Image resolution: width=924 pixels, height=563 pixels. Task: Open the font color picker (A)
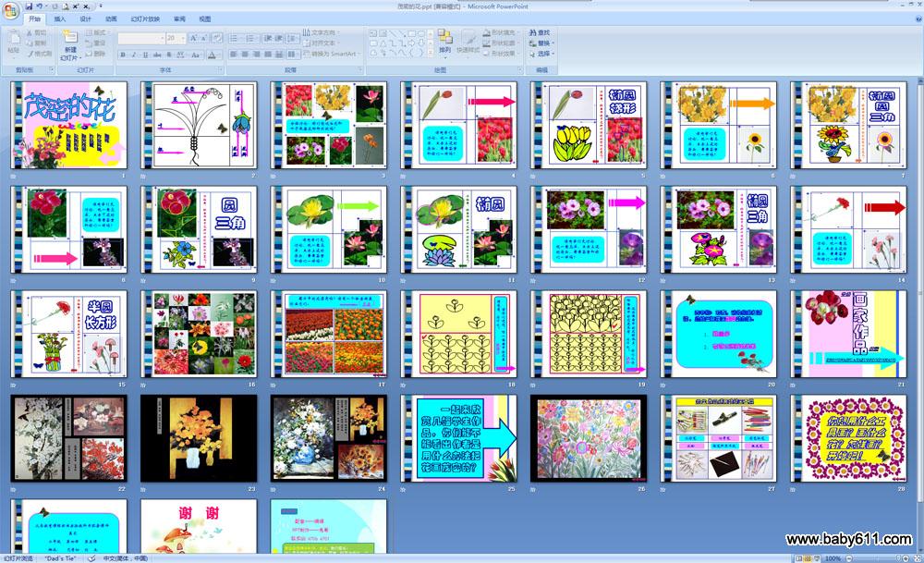213,55
